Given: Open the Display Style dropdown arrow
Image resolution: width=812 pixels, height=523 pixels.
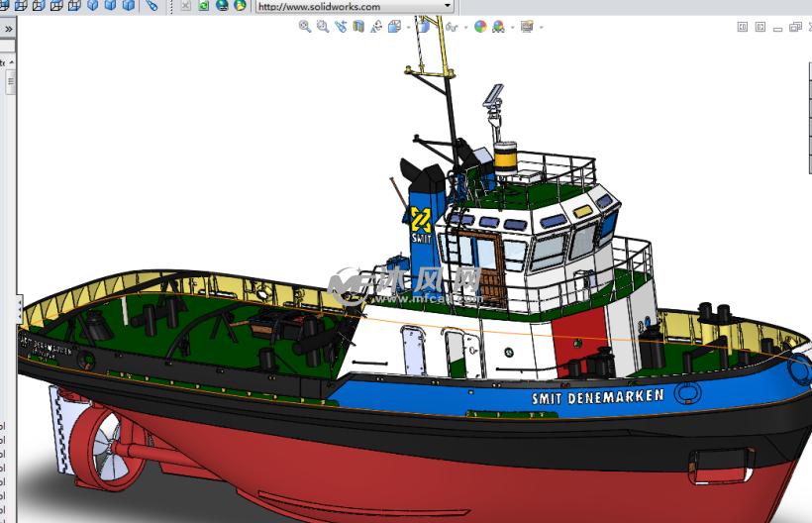Looking at the screenshot, I should (x=437, y=27).
